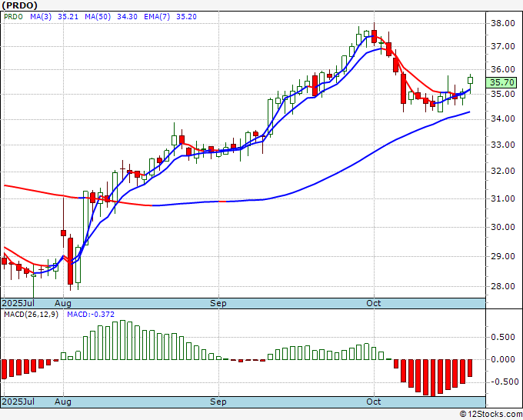
Task: Click the (PRDO) chart title
Action: 20,5
